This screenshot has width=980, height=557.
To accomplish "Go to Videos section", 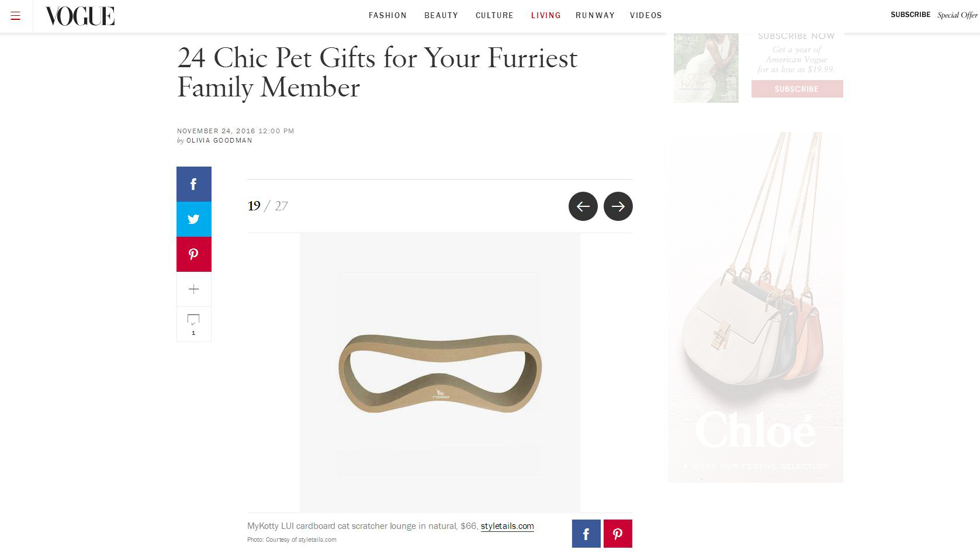I will coord(646,16).
